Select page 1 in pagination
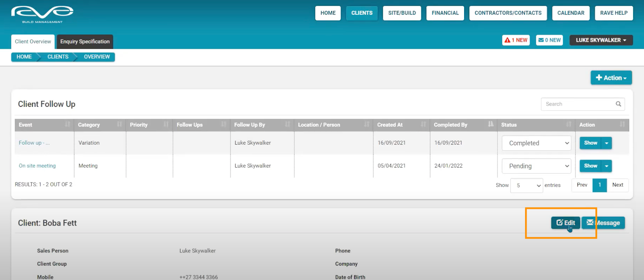644x280 pixels. click(x=600, y=185)
